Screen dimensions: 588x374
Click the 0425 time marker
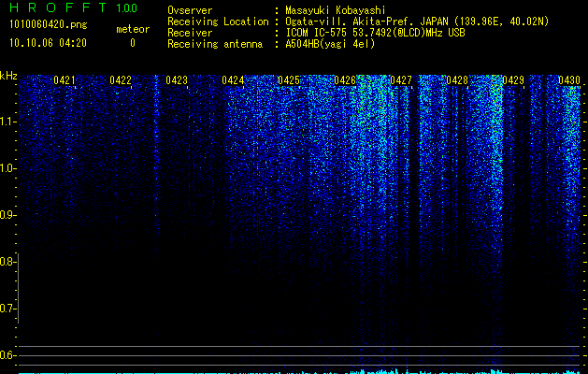coord(289,80)
